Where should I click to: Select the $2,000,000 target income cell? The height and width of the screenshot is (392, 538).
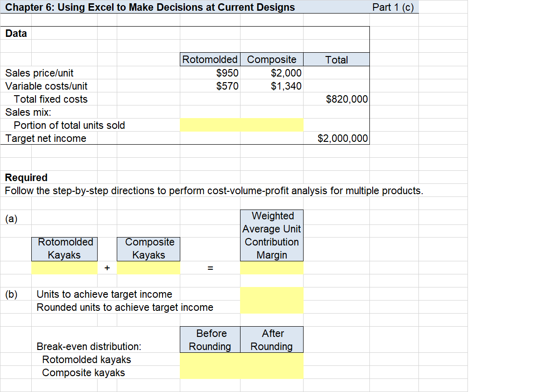[x=337, y=138]
